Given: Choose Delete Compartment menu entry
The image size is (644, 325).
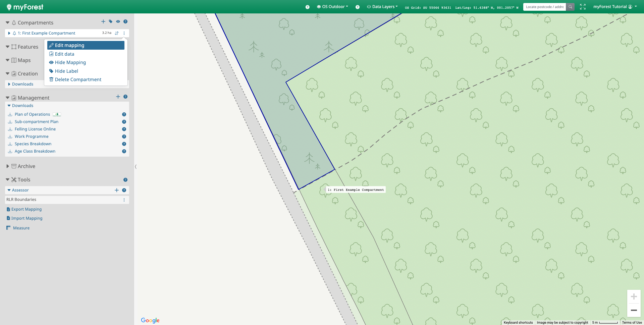Looking at the screenshot, I should (78, 79).
